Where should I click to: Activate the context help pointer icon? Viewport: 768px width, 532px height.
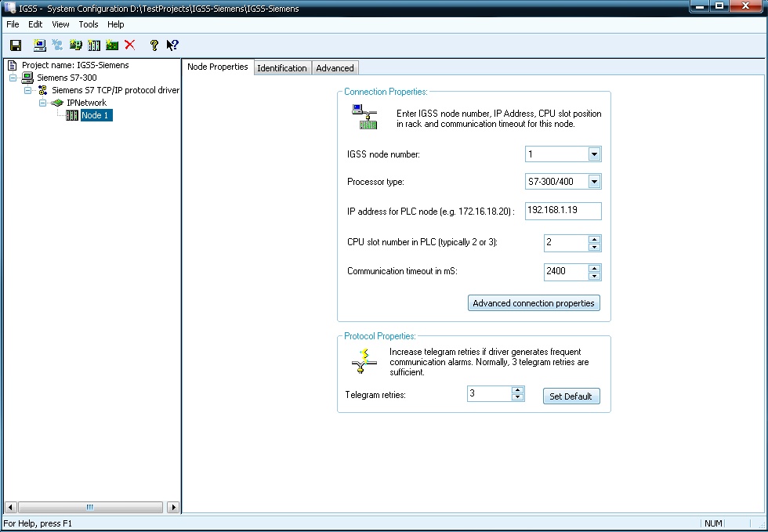coord(172,45)
